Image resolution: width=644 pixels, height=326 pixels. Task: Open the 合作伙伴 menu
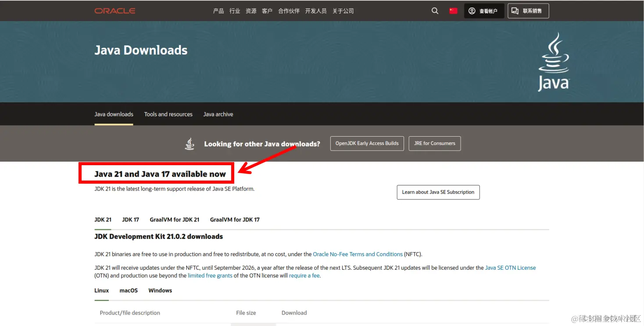tap(289, 11)
